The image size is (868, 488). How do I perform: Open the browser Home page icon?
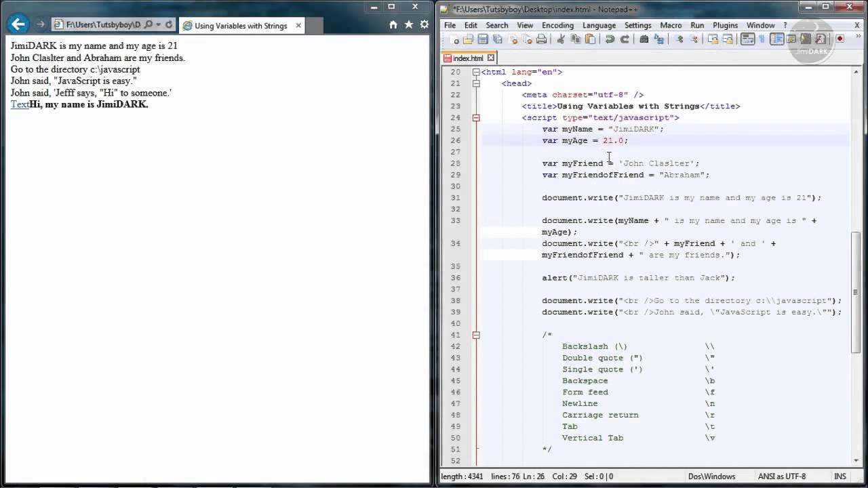pyautogui.click(x=393, y=24)
